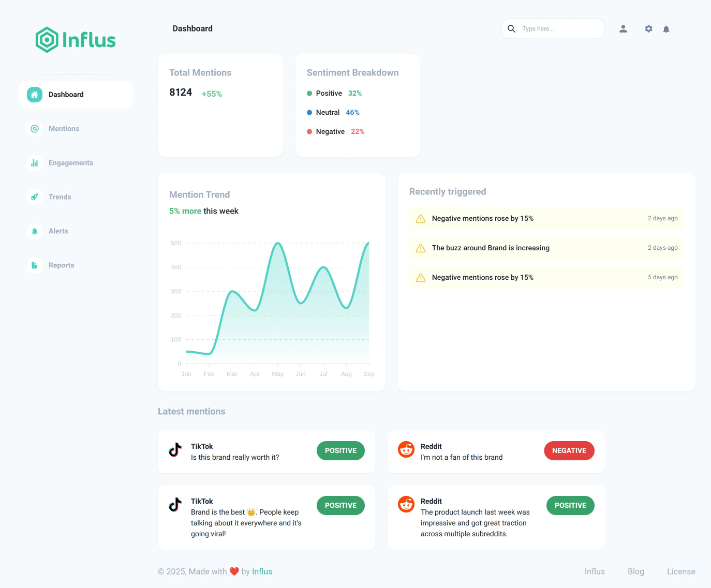This screenshot has height=588, width=711.
Task: Click TikTok icon for 'Brand is the best' mention
Action: (175, 505)
